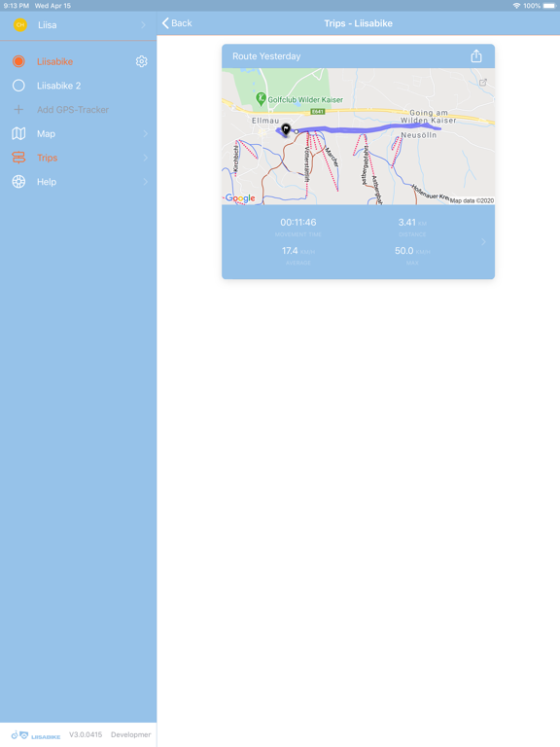Viewport: 560px width, 747px height.
Task: Click the Trips route icon in sidebar
Action: [18, 158]
